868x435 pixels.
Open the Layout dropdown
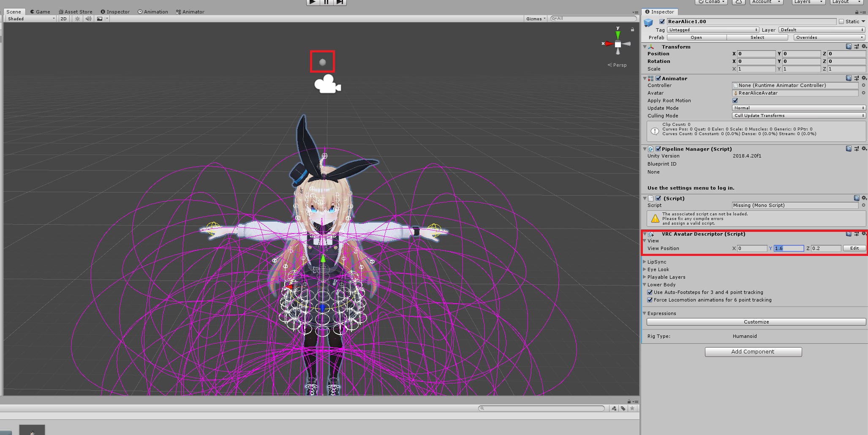pos(847,2)
